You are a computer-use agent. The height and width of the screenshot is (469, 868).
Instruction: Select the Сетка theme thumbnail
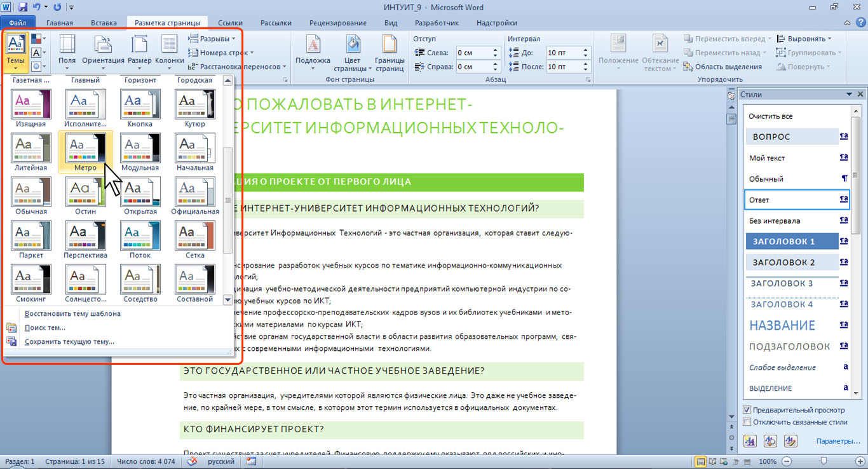[x=194, y=240]
